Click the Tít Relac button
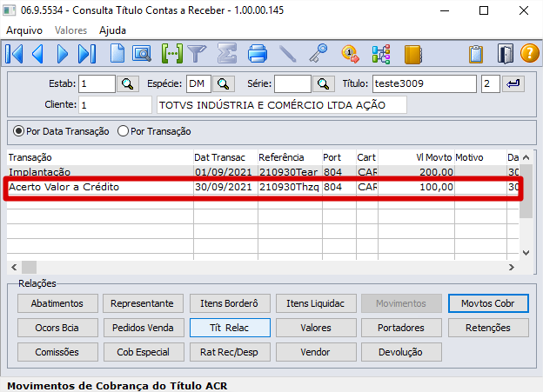This screenshot has height=392, width=543. pyautogui.click(x=230, y=328)
